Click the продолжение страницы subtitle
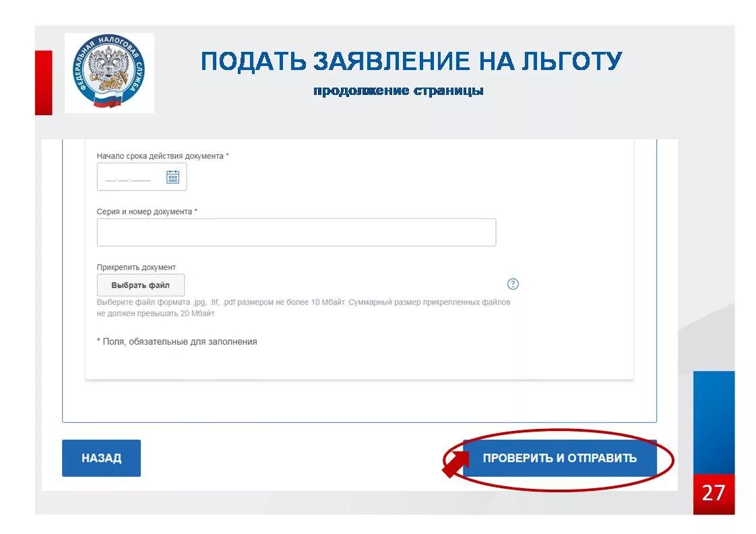Viewport: 756px width, 534px height. tap(398, 91)
